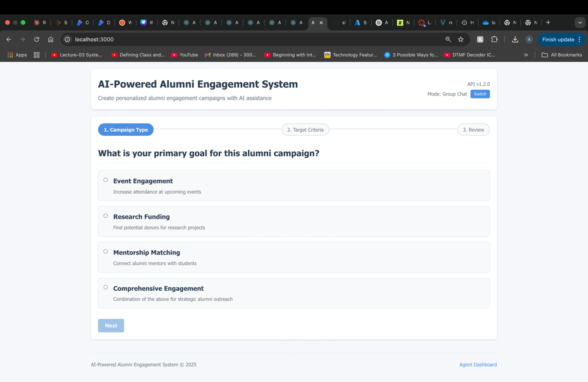Click the localhost:3000 address bar
Viewport: 588px width, 382px height.
click(247, 39)
